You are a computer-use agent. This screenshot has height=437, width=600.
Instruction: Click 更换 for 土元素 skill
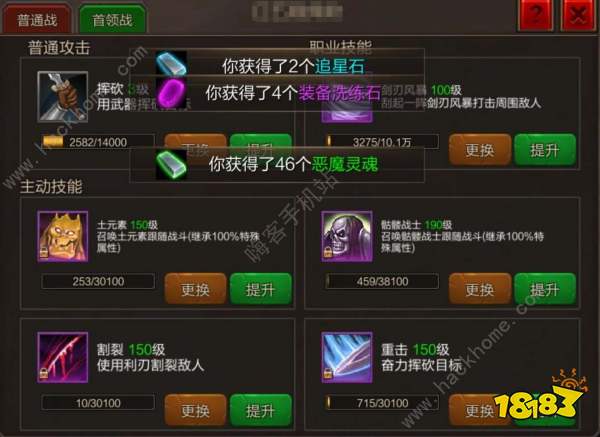196,289
